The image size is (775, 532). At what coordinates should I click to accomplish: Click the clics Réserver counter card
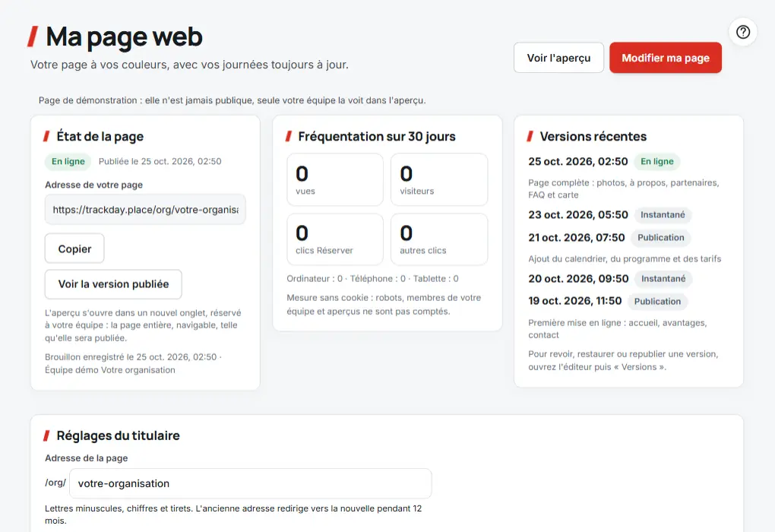click(x=335, y=239)
